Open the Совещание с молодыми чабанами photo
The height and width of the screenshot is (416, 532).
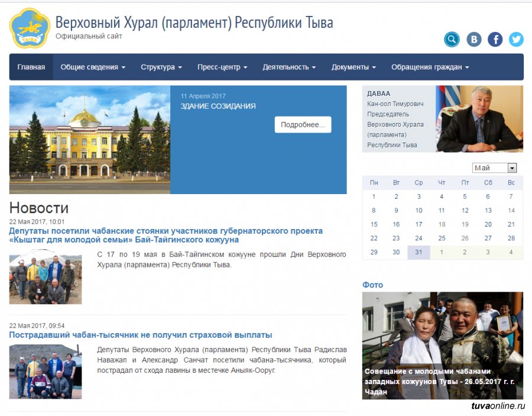[x=442, y=346]
